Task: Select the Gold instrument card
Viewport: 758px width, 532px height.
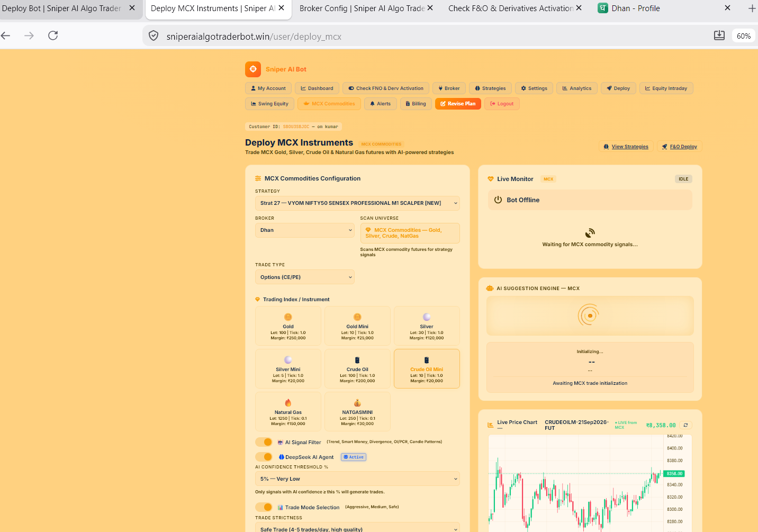Action: click(288, 326)
